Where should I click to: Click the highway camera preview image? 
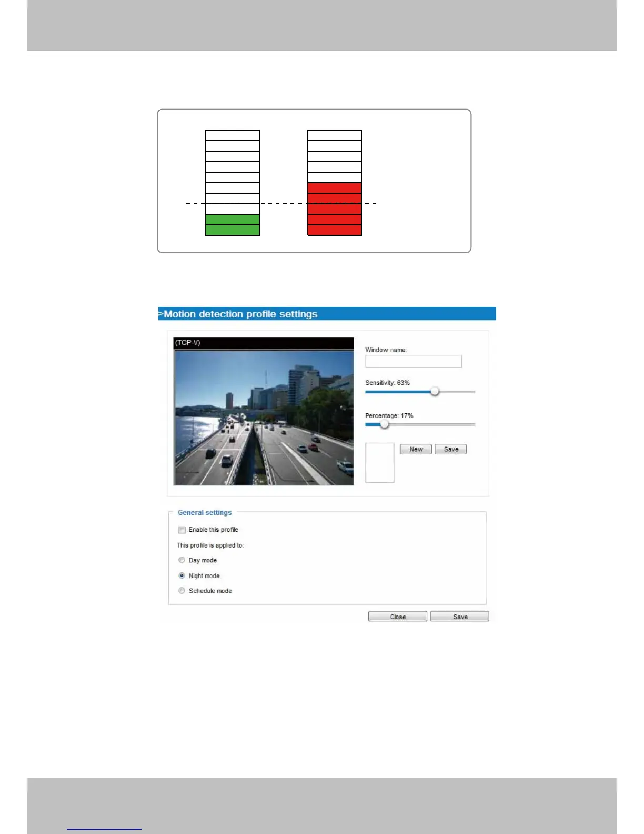264,418
